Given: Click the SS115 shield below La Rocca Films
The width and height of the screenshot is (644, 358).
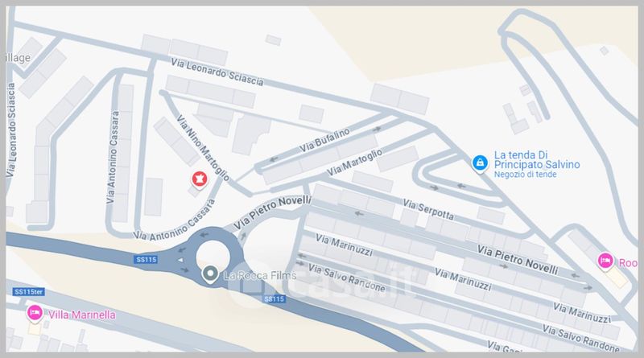Looking at the screenshot, I should pyautogui.click(x=274, y=299).
